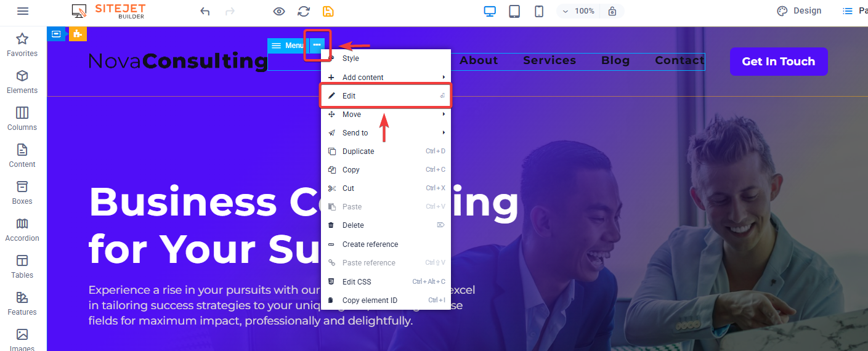The width and height of the screenshot is (868, 351).
Task: Open the hamburger main menu
Action: [x=23, y=11]
